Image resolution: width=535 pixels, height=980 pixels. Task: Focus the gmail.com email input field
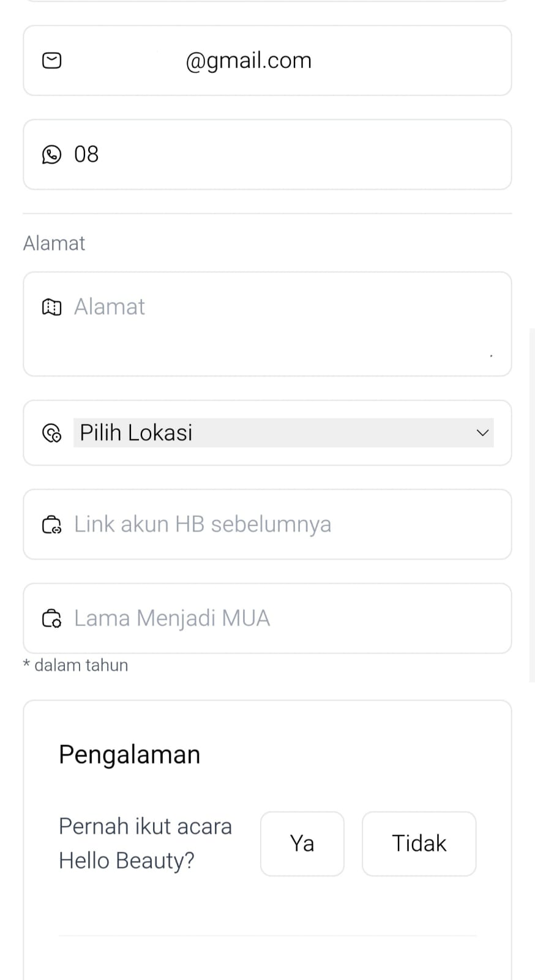[282, 61]
